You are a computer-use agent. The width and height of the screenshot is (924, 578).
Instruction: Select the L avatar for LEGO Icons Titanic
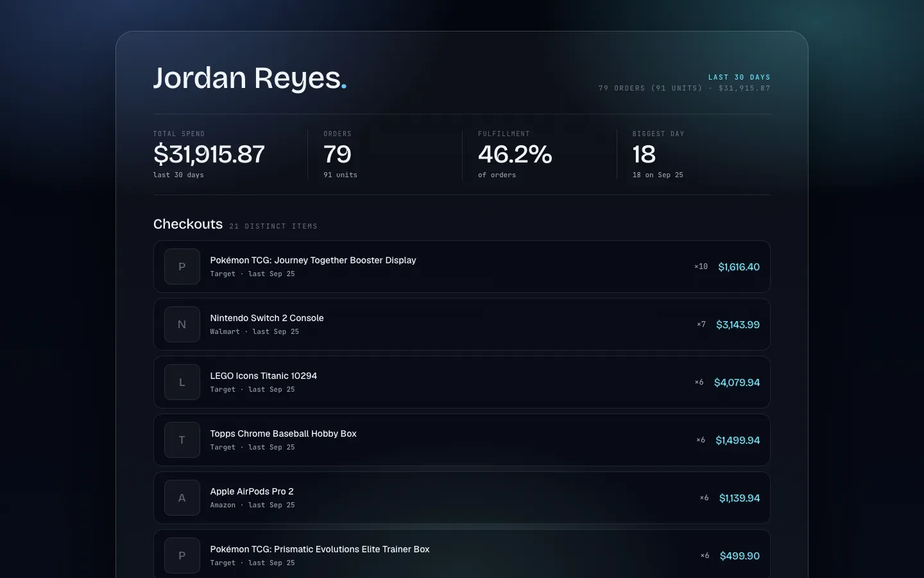click(x=182, y=382)
